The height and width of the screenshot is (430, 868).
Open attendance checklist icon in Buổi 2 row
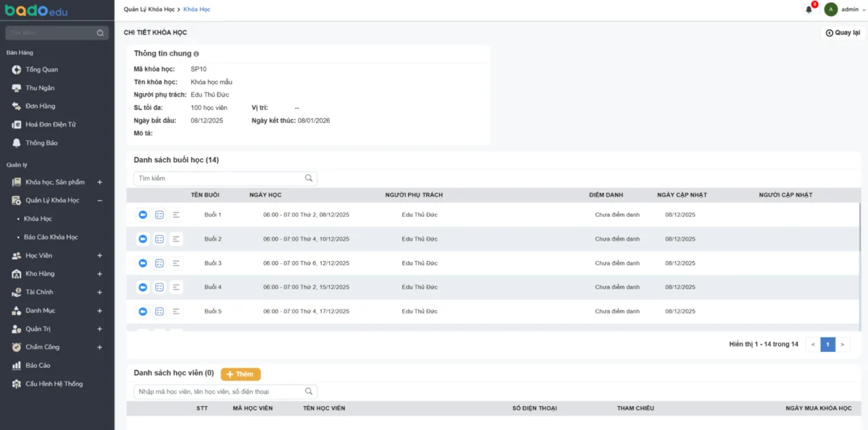tap(159, 238)
